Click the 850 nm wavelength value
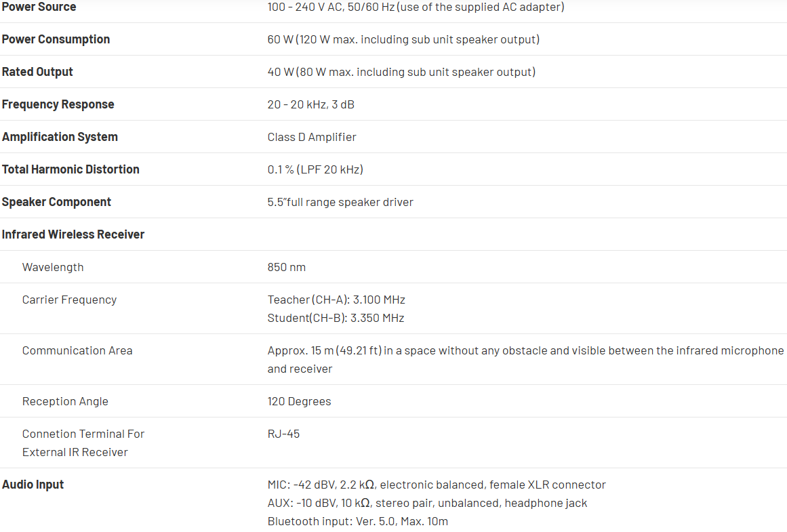 286,267
